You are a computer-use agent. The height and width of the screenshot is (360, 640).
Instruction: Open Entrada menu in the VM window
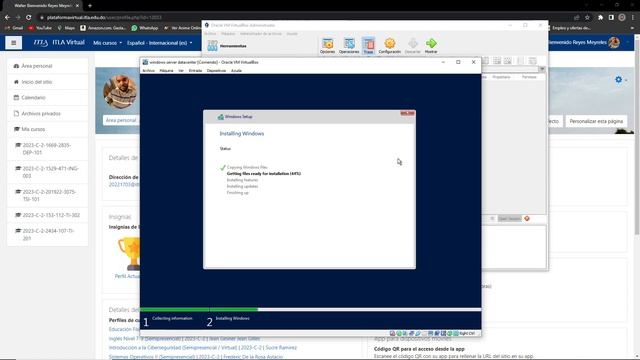point(195,71)
